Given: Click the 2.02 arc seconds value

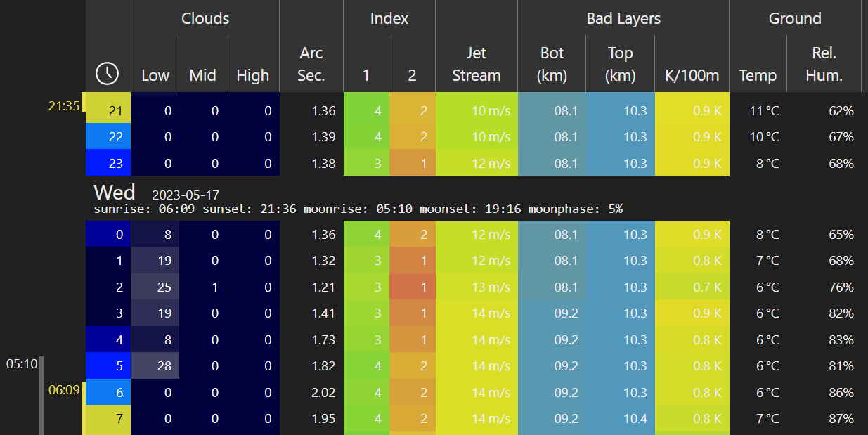Looking at the screenshot, I should (x=311, y=393).
